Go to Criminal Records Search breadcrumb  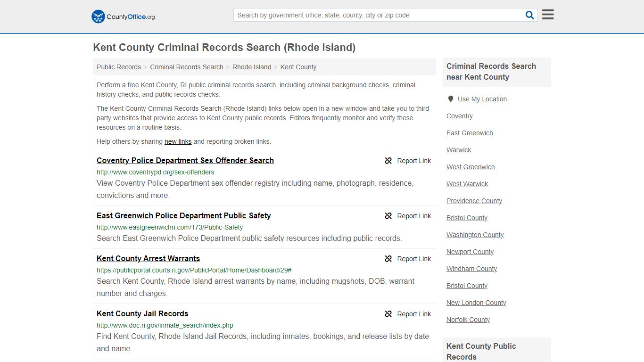187,67
